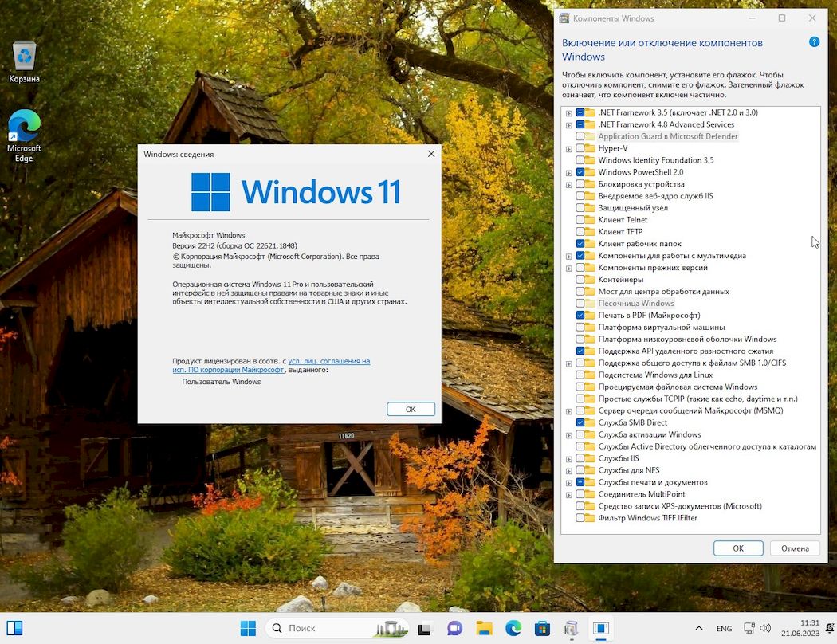This screenshot has height=644, width=837.
Task: Enable Подсистема Windows для Linux checkbox
Action: point(580,375)
